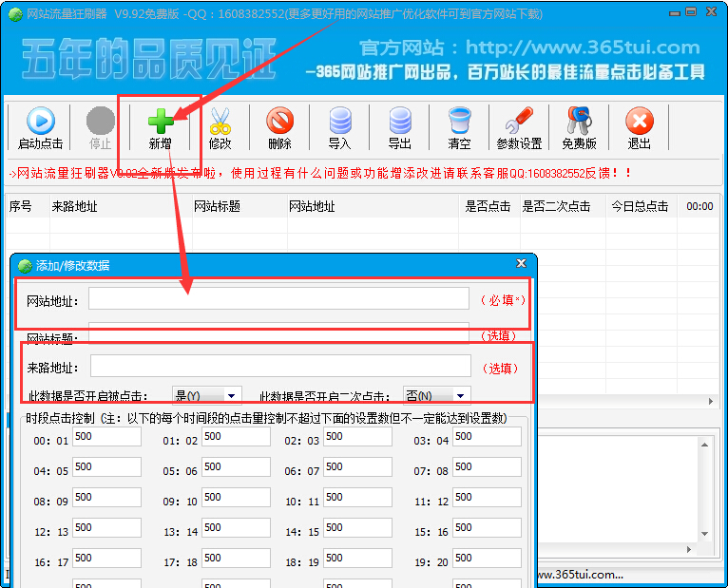Screen dimensions: 728x588
Task: Open the 此数据是否开启被点击 dropdown
Action: 231,396
